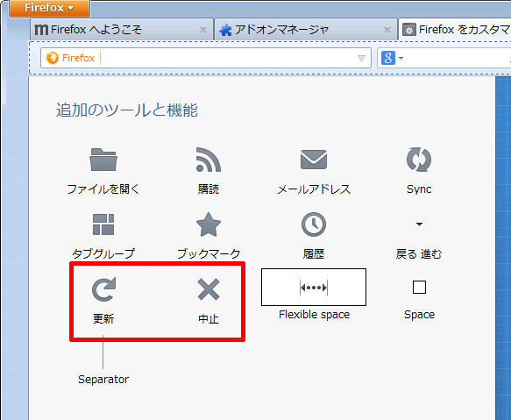Click the Flexible space item

point(314,288)
